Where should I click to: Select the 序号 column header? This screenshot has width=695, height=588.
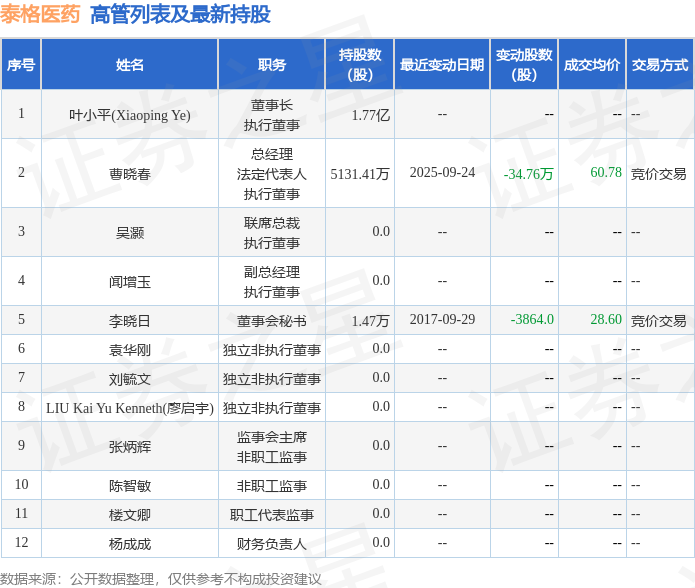point(21,65)
